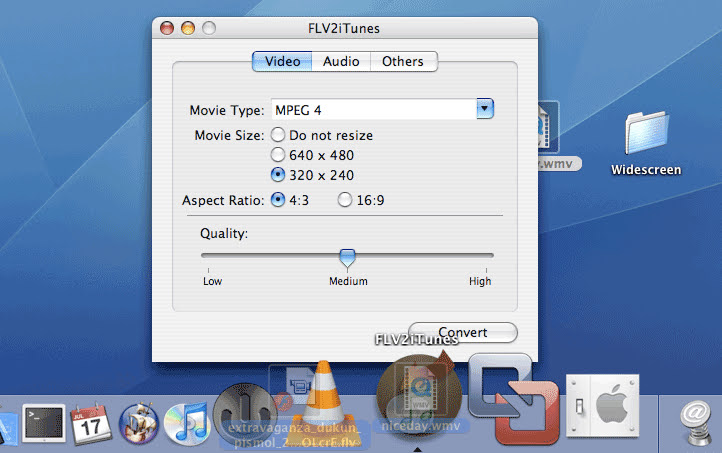Screen dimensions: 722x453
Task: Click the Dock icon between iCal and iTunes
Action: (139, 423)
